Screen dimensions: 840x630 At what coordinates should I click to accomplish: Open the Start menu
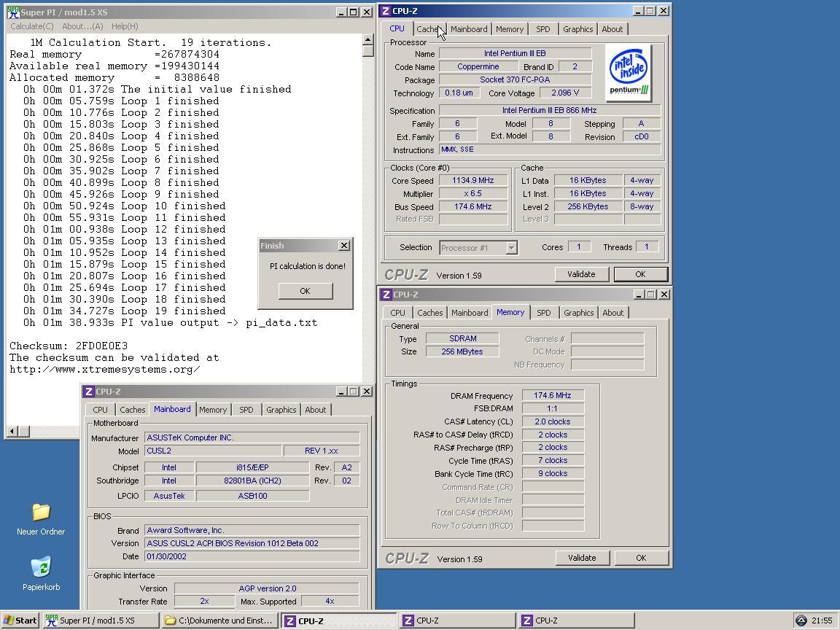[20, 621]
